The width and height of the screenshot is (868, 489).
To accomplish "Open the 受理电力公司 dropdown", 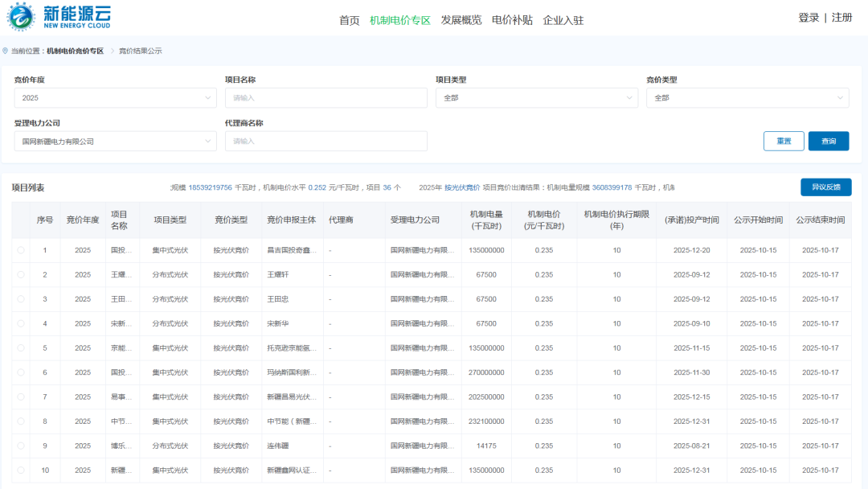I will coord(115,142).
